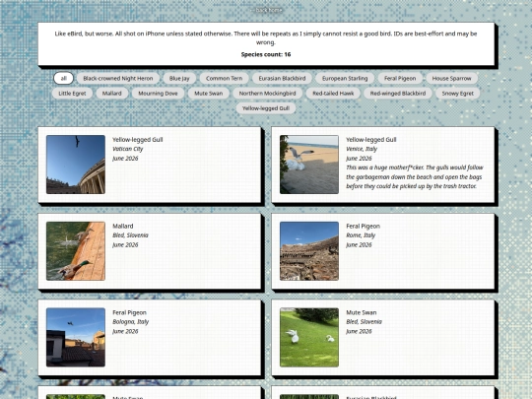Choose the House Sparrow filter chip
Image resolution: width=532 pixels, height=399 pixels.
point(451,78)
